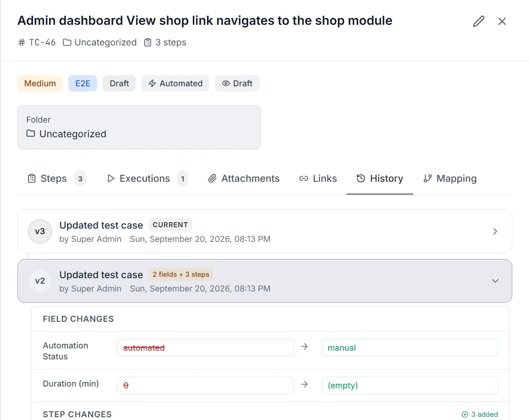Open the Attachments tab
This screenshot has width=529, height=420.
pyautogui.click(x=243, y=179)
